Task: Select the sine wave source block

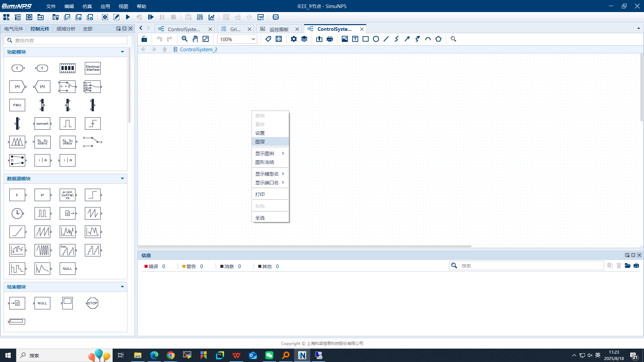Action: pyautogui.click(x=67, y=195)
